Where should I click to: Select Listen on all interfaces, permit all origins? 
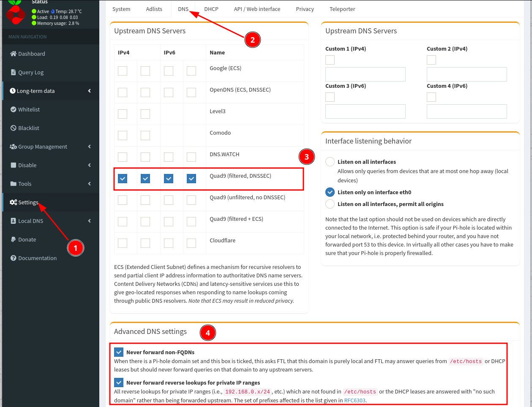(330, 204)
